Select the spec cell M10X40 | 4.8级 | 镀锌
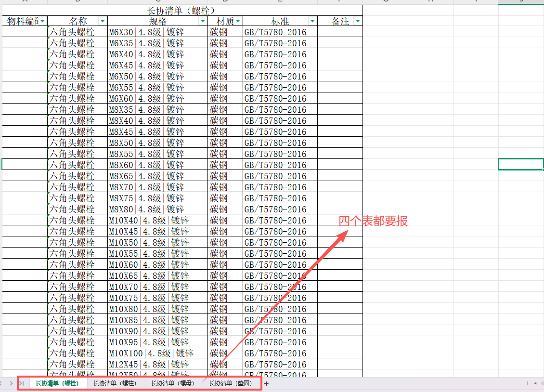544x392 pixels. pos(157,220)
